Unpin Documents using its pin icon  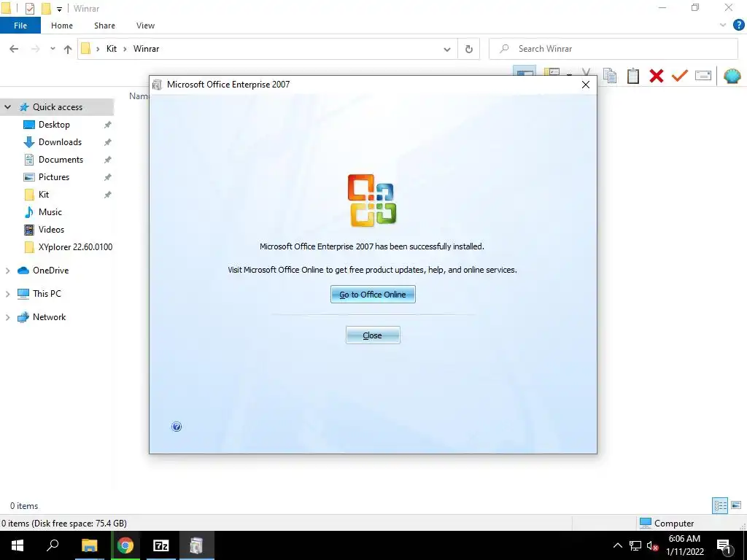(x=108, y=160)
